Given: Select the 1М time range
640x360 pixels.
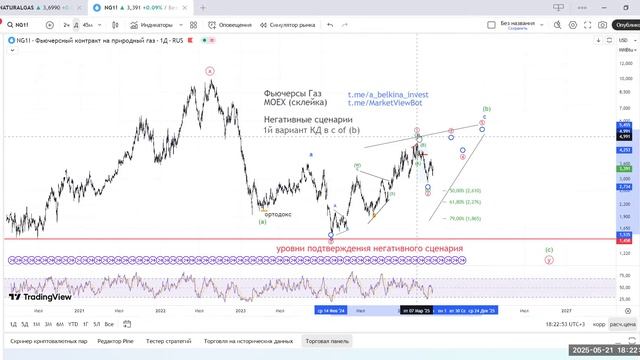Looking at the screenshot, I should 36,324.
